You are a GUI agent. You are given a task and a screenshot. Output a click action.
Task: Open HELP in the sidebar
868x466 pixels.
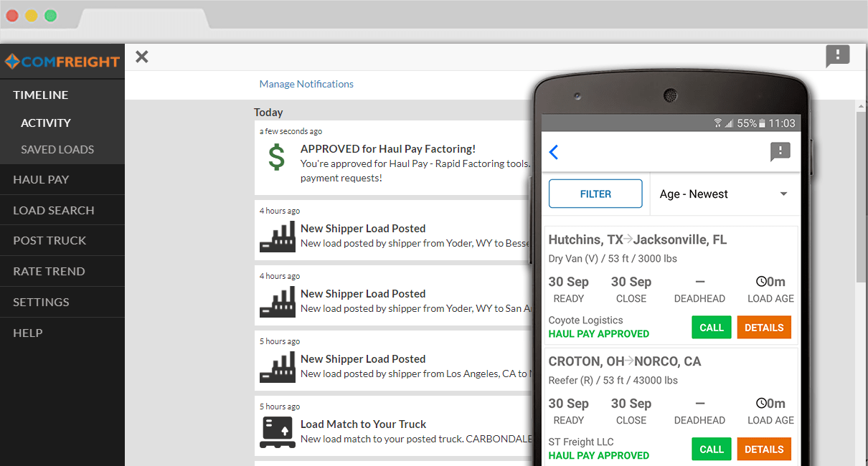click(x=28, y=333)
